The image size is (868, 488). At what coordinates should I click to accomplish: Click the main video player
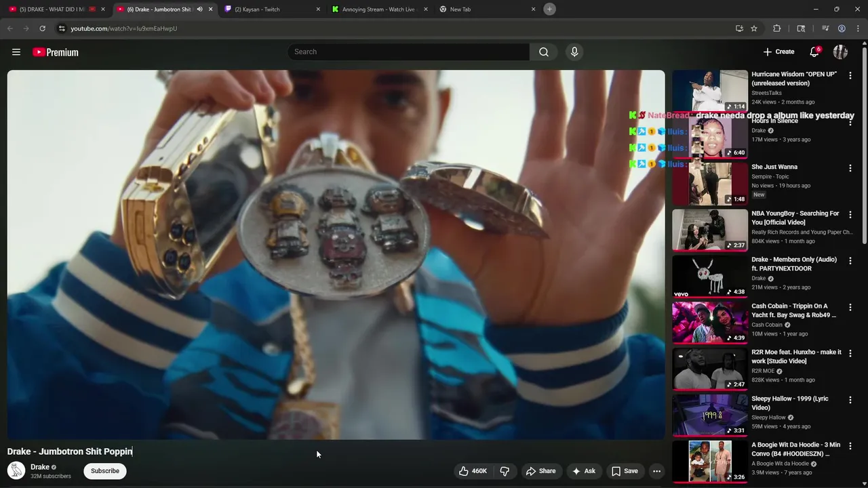pyautogui.click(x=336, y=255)
